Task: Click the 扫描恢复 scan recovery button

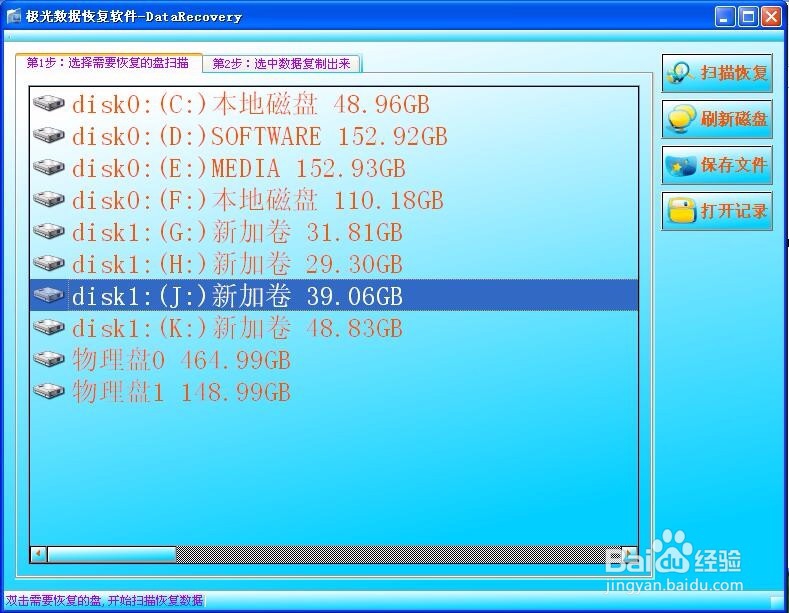Action: pos(717,73)
